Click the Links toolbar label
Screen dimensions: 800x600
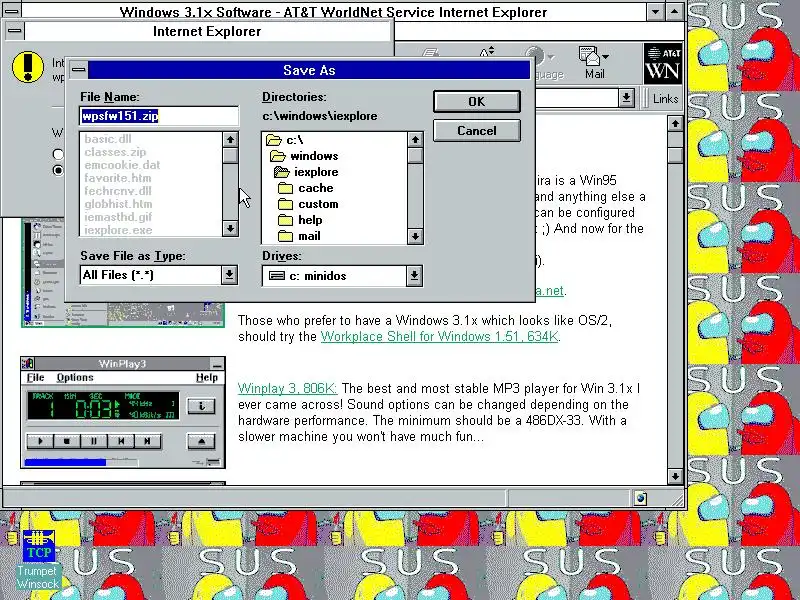click(x=665, y=98)
